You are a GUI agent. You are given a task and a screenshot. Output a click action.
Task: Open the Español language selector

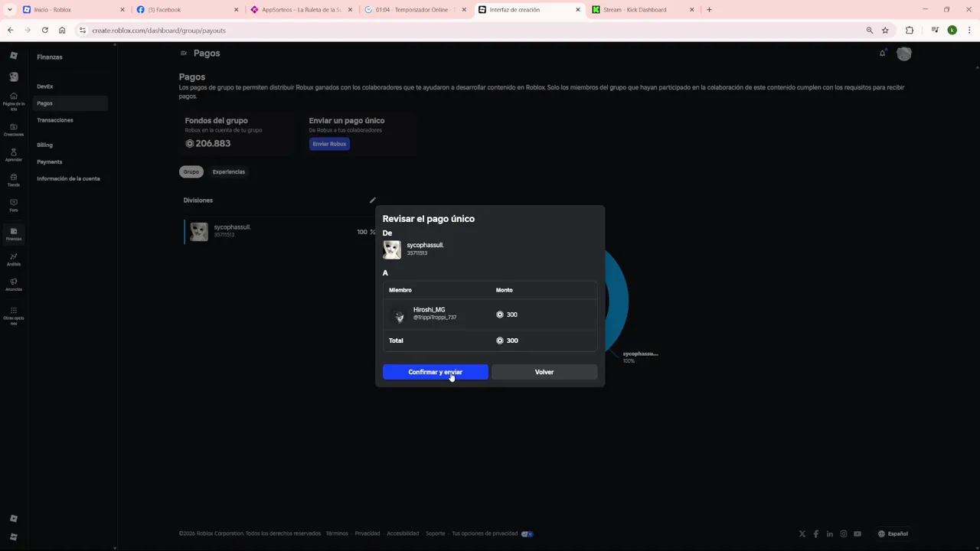point(893,533)
